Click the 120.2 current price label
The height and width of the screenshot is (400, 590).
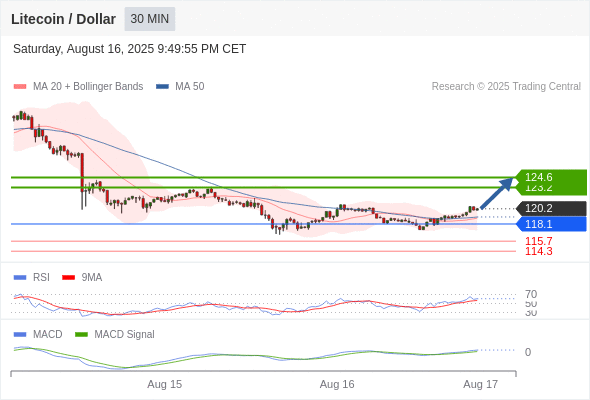point(551,208)
